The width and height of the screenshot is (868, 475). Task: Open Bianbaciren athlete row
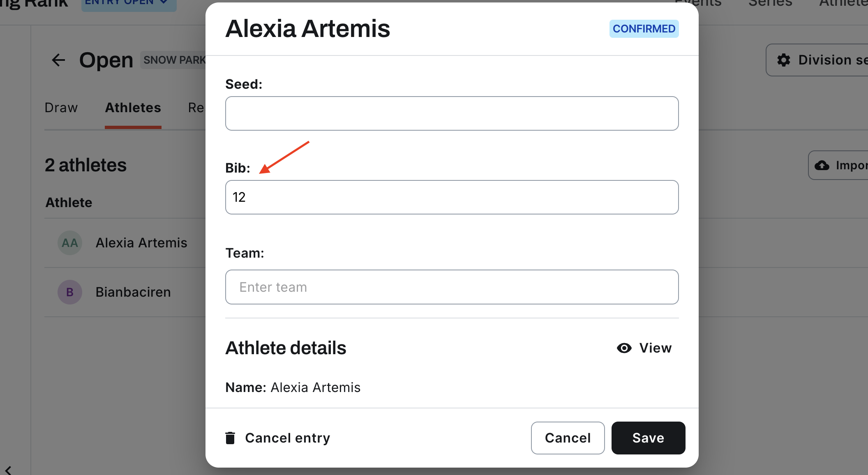point(125,292)
